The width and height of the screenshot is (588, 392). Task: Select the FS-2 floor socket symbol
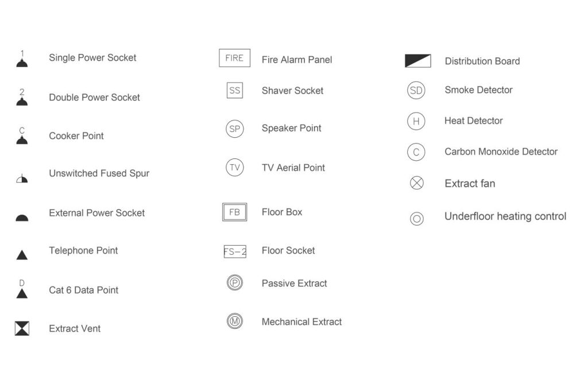coord(235,251)
